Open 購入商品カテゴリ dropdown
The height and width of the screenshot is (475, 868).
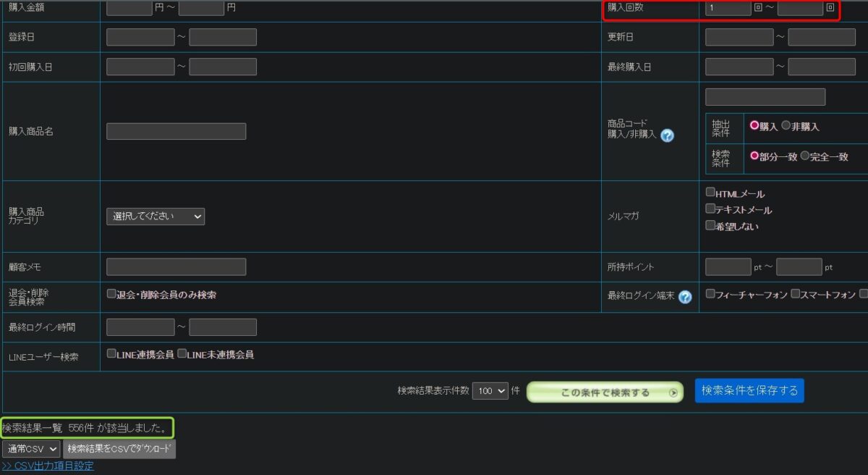pos(156,216)
